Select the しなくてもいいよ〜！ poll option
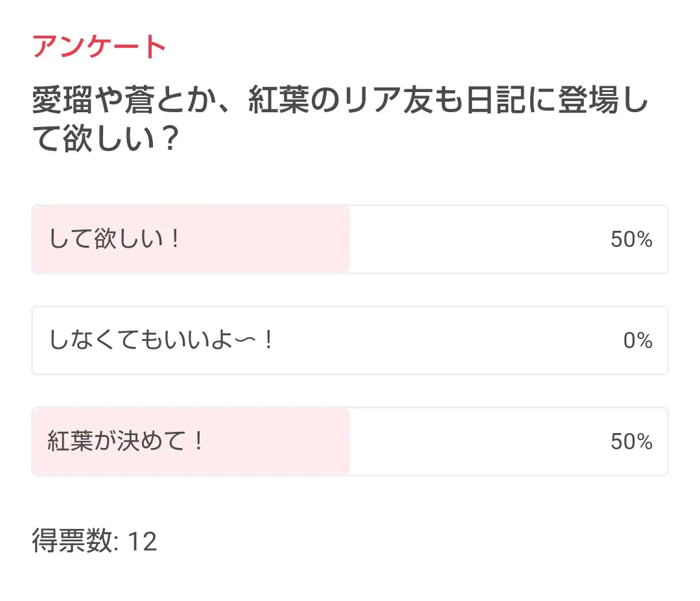The height and width of the screenshot is (601, 700). [349, 340]
